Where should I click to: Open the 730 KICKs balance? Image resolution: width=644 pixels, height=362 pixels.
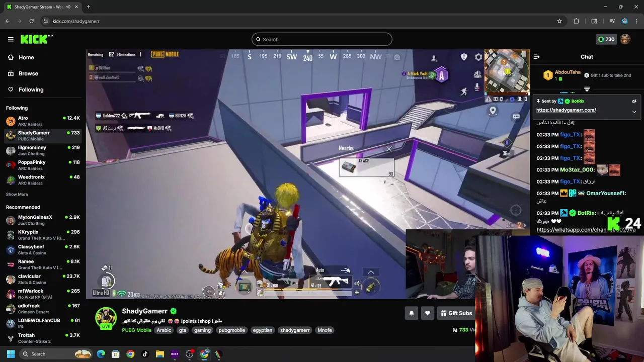606,39
